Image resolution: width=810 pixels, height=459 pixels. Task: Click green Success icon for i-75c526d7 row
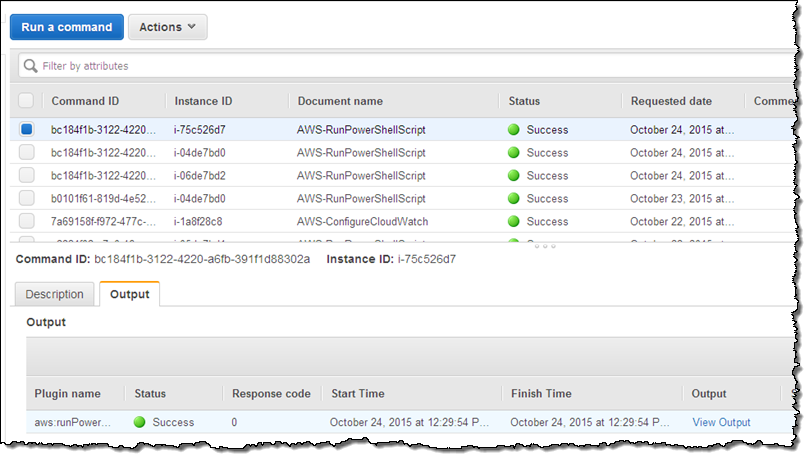coord(514,130)
